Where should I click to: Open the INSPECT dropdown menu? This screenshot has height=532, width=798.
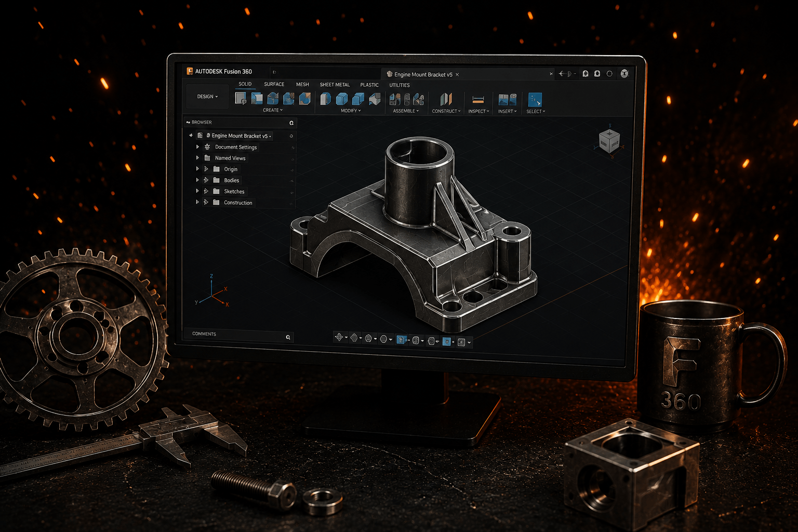(478, 111)
